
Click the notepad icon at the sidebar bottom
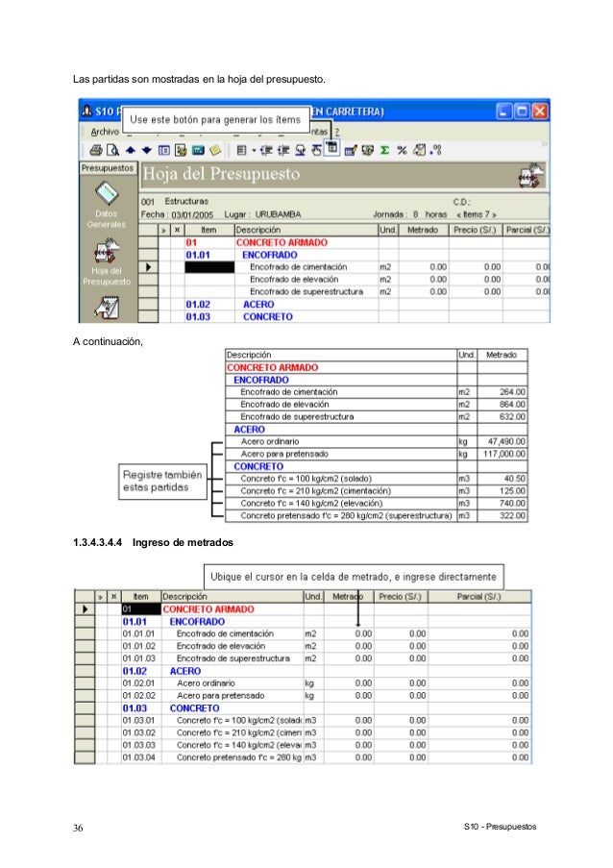pos(107,309)
